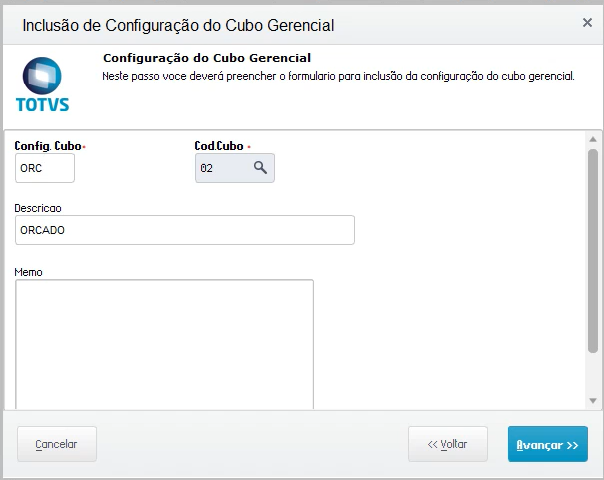Place cursor in the Memo text area
Image resolution: width=604 pixels, height=480 pixels.
(164, 344)
